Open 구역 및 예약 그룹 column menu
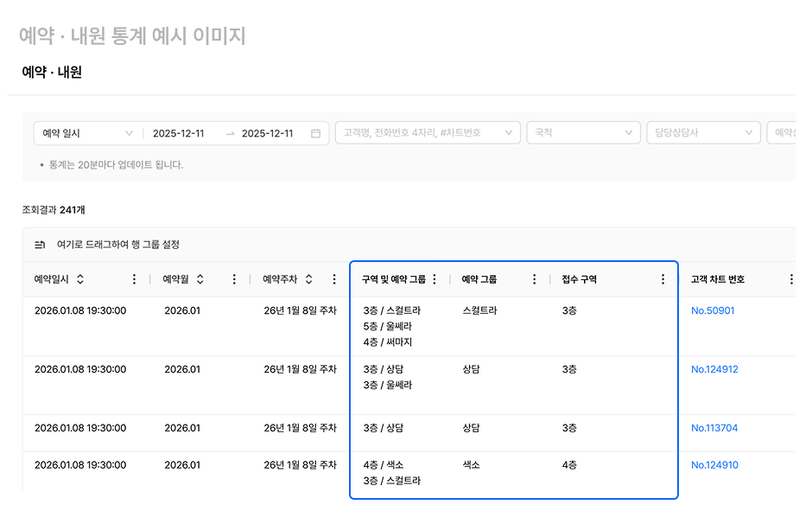 click(435, 279)
